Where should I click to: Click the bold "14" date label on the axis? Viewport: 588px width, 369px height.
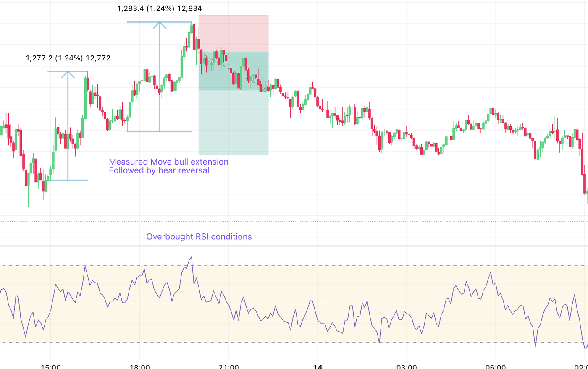(318, 366)
